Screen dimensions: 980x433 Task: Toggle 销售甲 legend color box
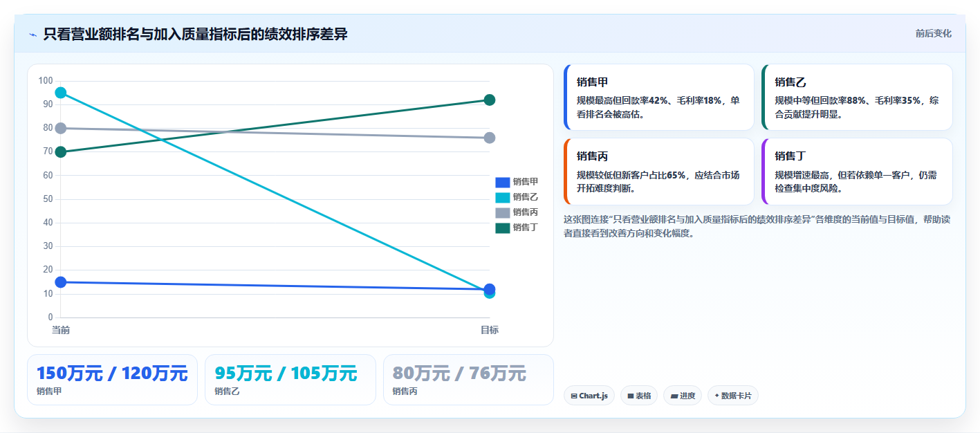[503, 182]
